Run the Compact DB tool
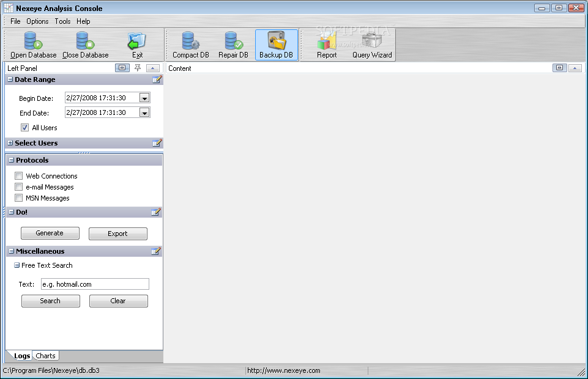 (x=191, y=45)
